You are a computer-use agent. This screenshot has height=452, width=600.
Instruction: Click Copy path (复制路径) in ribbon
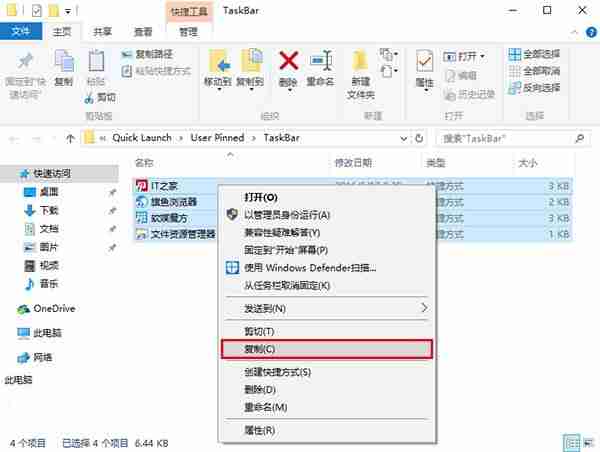[147, 54]
